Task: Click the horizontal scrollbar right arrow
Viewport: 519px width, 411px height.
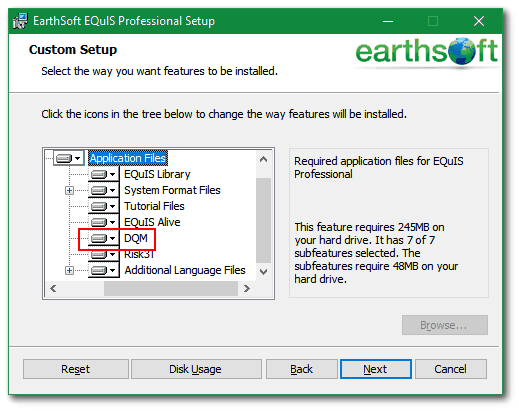Action: click(247, 288)
